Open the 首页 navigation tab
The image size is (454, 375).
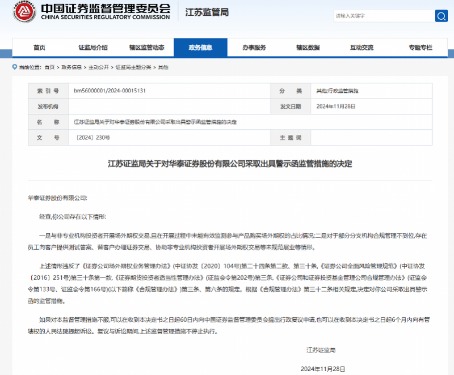39,48
